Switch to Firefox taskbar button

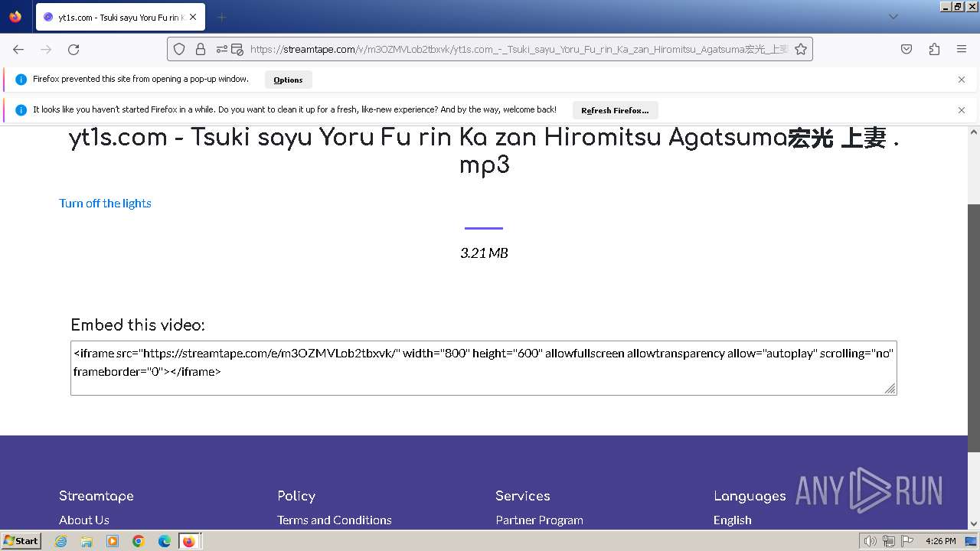tap(189, 541)
